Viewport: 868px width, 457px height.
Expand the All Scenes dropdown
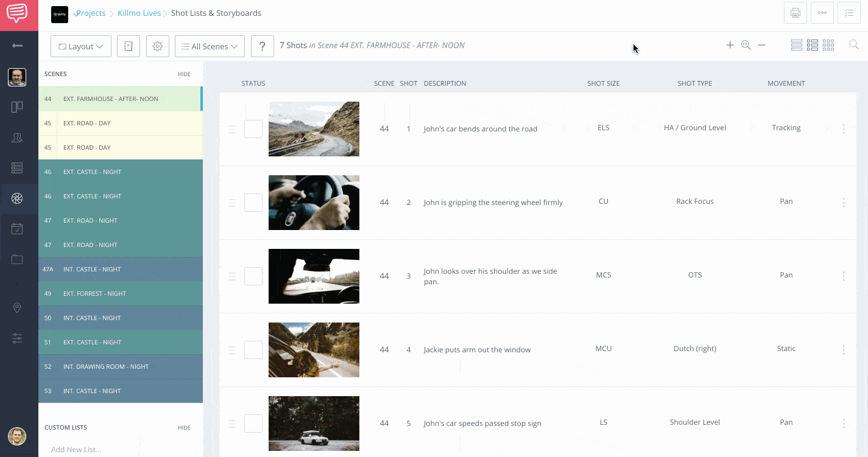pos(210,46)
